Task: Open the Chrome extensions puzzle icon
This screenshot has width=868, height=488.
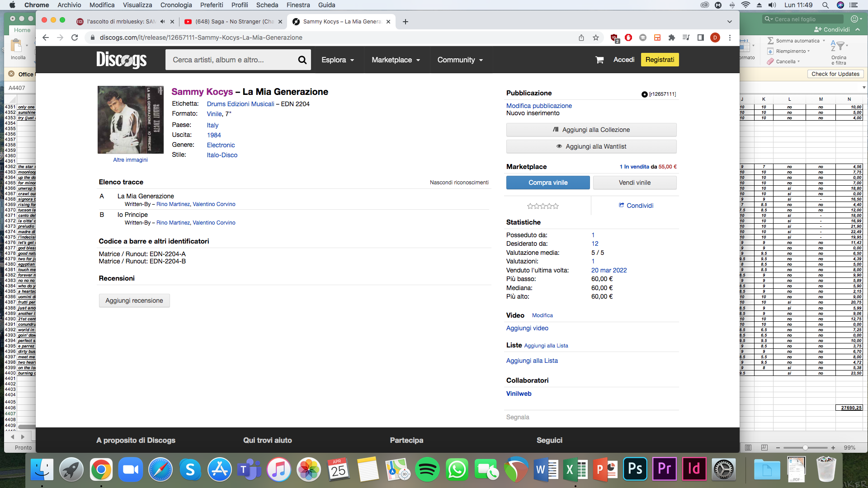Action: [672, 38]
